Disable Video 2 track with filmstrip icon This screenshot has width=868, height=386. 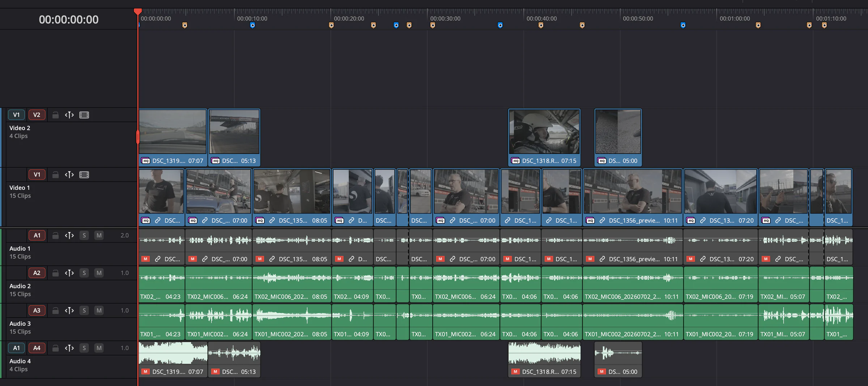click(84, 115)
